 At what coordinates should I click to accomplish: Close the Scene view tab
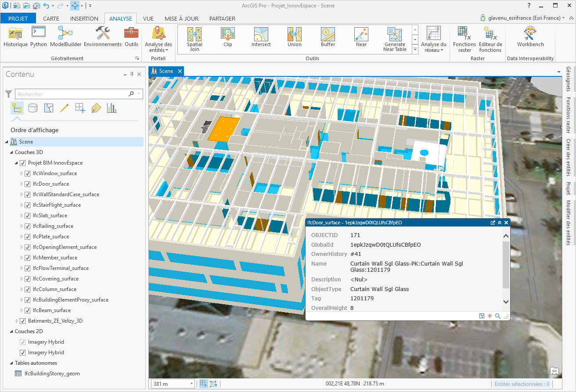click(180, 71)
